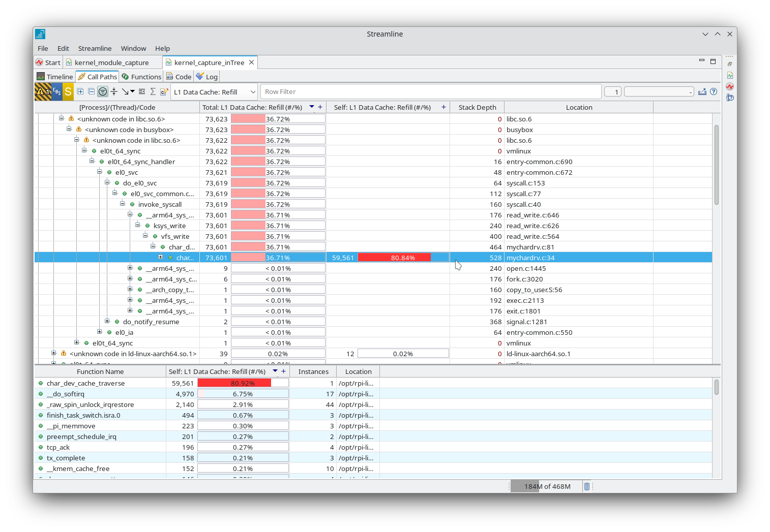Open the Streamline menu
The image size is (770, 532).
pos(95,48)
